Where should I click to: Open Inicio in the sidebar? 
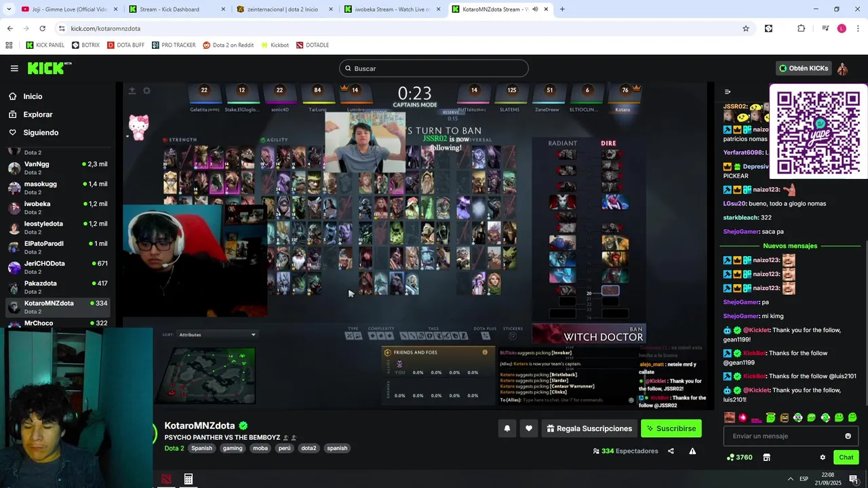[x=33, y=96]
